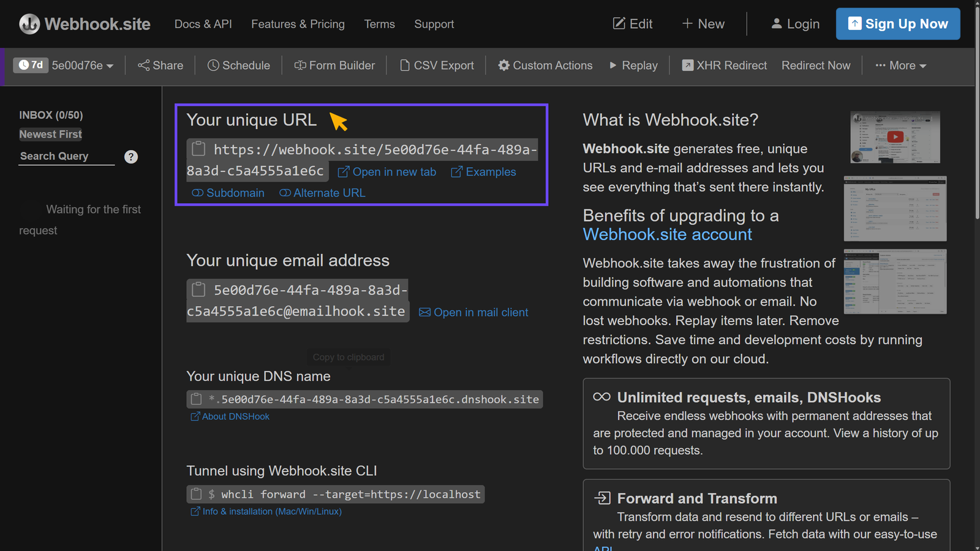Click the Alternate URL link
Image resolution: width=980 pixels, height=551 pixels.
click(x=323, y=193)
